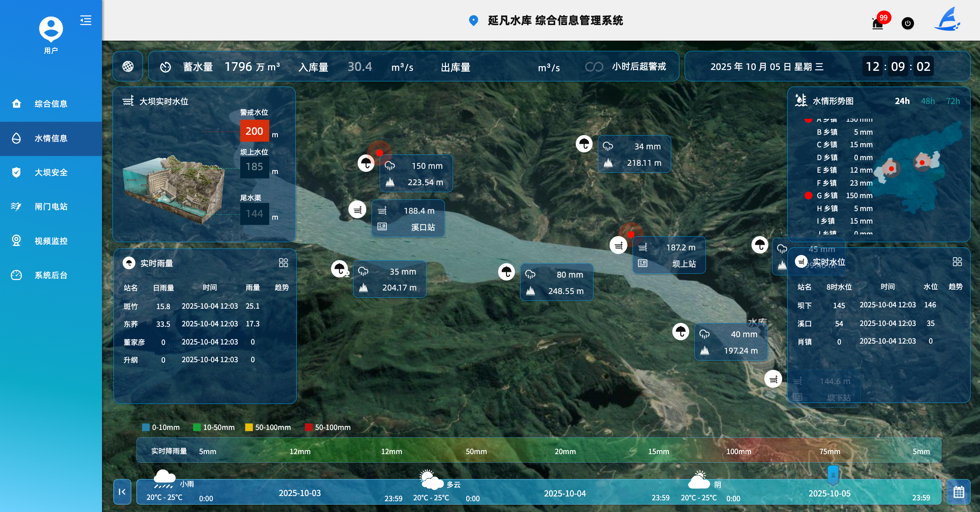
Task: Jump to timeline start with skip-back icon
Action: coord(122,492)
